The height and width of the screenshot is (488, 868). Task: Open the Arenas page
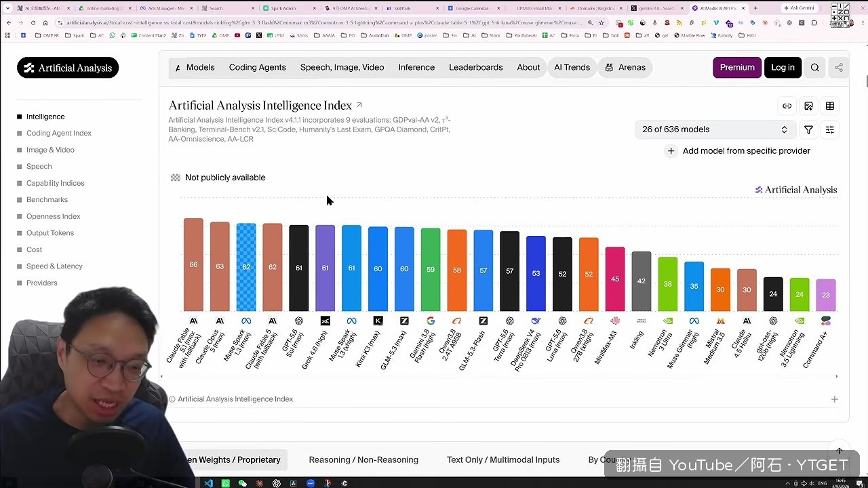click(x=625, y=67)
